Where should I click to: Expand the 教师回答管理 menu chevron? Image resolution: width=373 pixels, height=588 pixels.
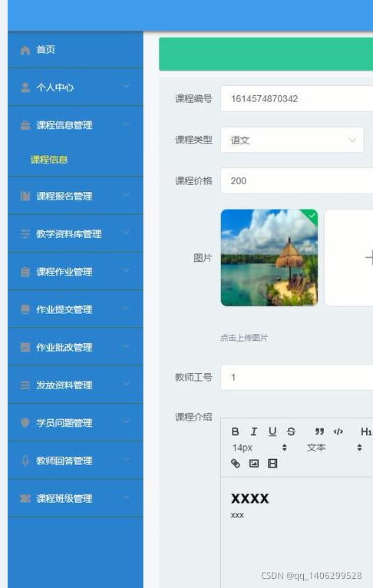tap(127, 459)
